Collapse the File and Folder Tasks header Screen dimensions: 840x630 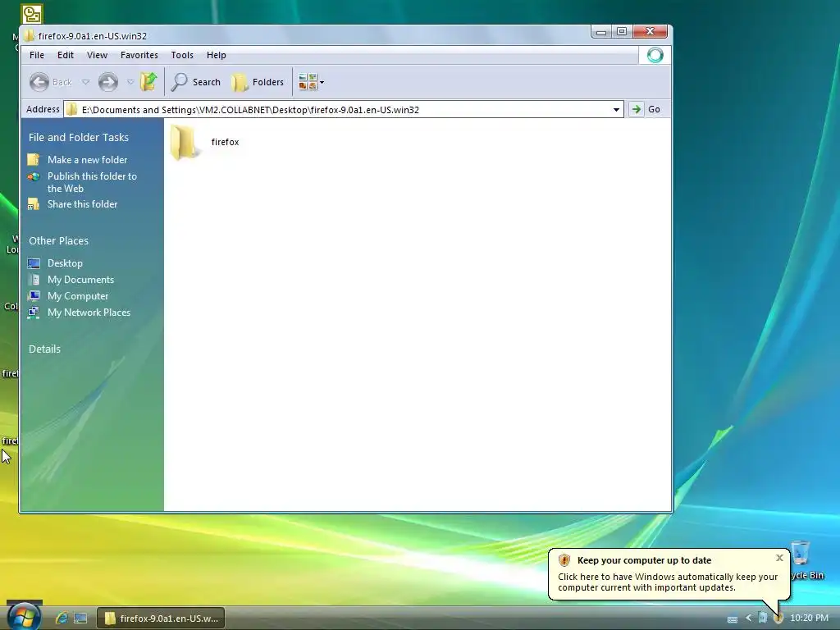[x=79, y=137]
